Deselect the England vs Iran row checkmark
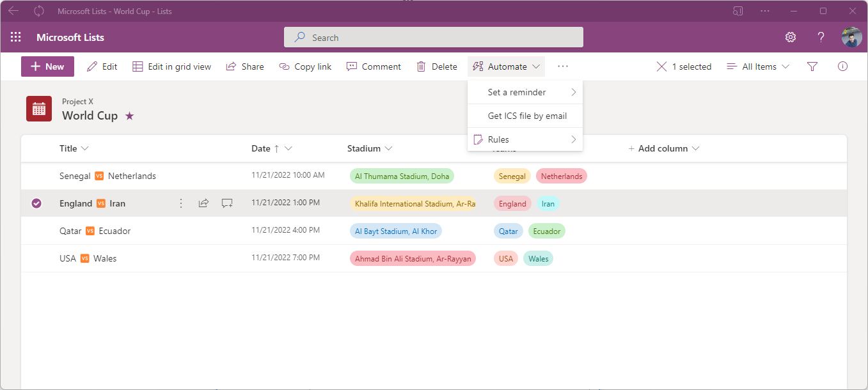The image size is (868, 390). [x=36, y=203]
